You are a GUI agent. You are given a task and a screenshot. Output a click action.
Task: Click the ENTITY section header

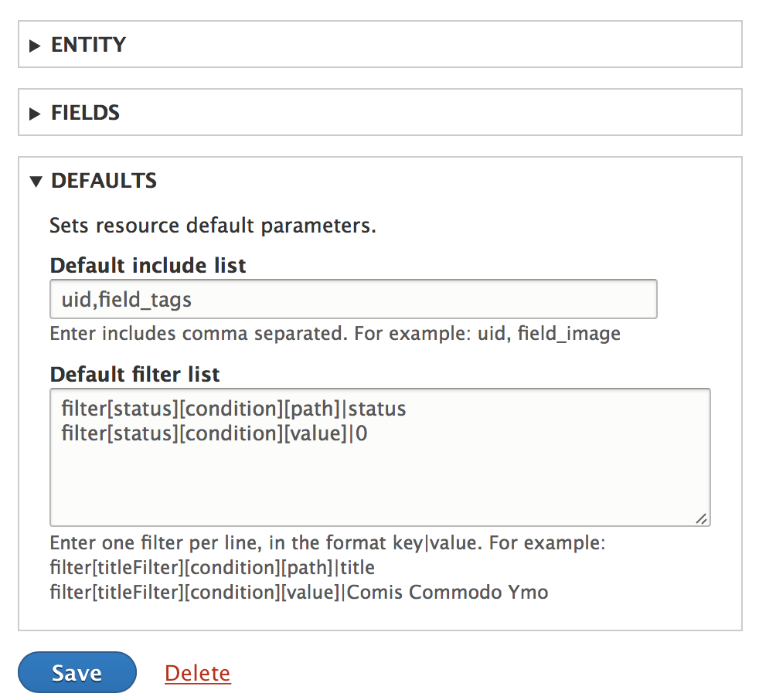tap(88, 45)
